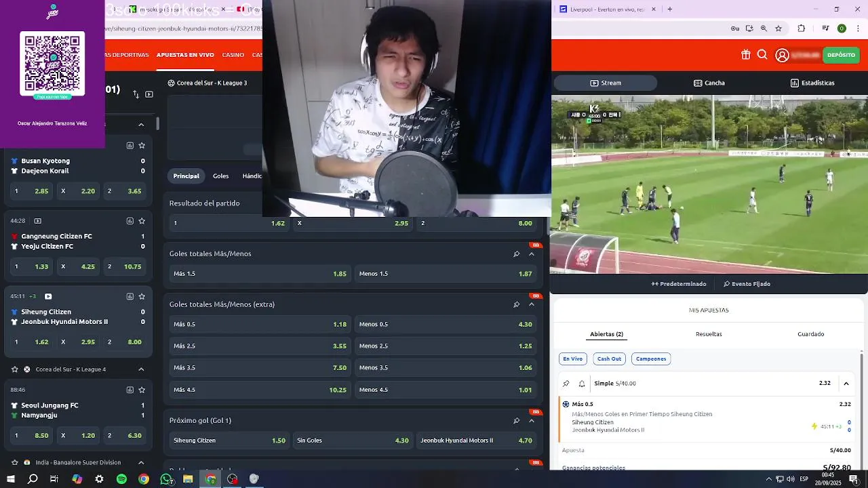The image size is (868, 488).
Task: Select the Goles market tab
Action: pyautogui.click(x=220, y=176)
